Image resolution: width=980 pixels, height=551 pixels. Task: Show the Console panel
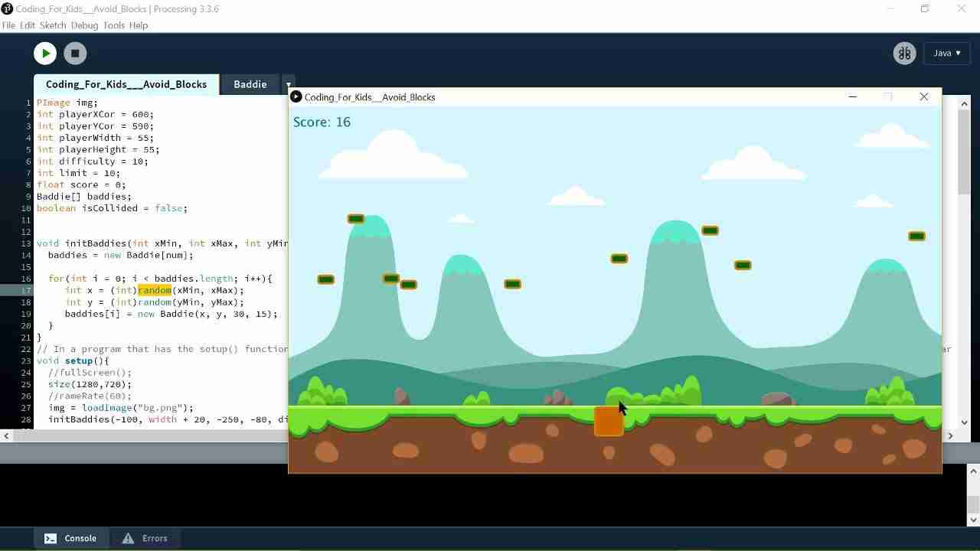(x=70, y=538)
